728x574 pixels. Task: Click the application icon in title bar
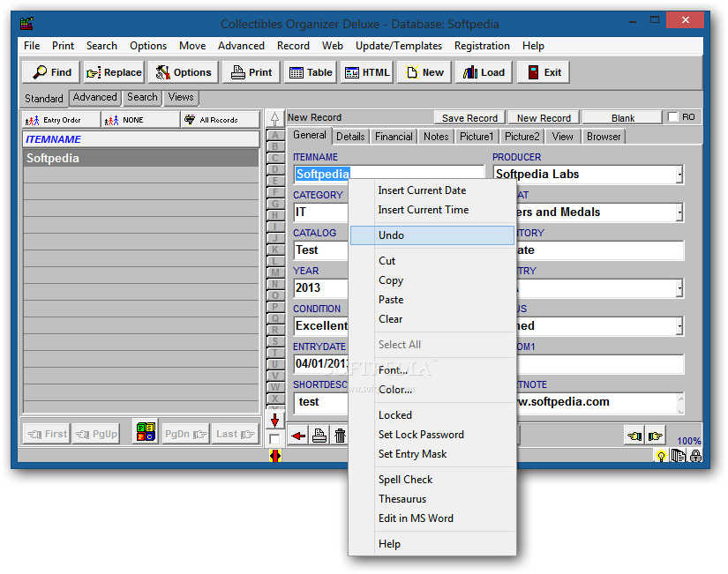click(27, 23)
